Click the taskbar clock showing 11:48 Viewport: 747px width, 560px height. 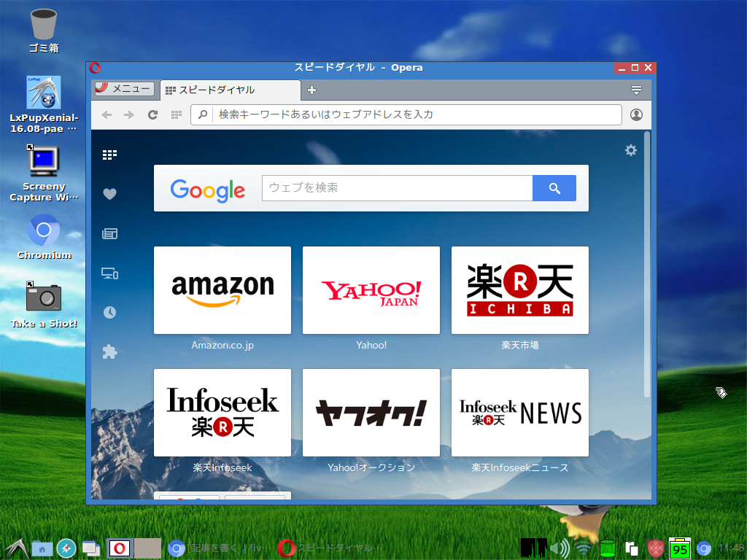click(731, 548)
